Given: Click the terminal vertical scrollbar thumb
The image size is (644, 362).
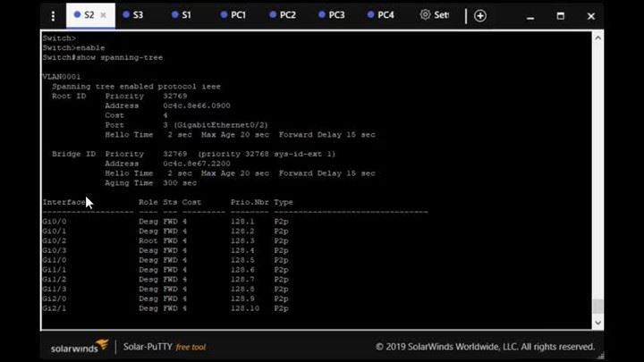Looking at the screenshot, I should [x=597, y=306].
